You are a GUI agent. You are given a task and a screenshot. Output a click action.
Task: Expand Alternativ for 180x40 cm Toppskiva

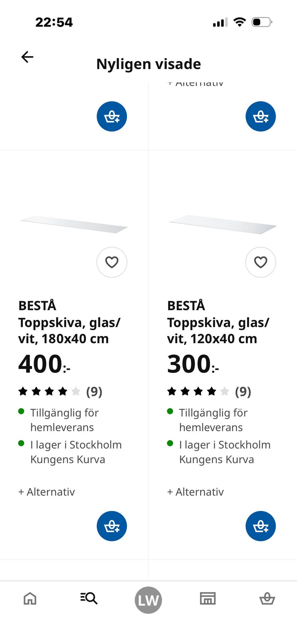[47, 492]
